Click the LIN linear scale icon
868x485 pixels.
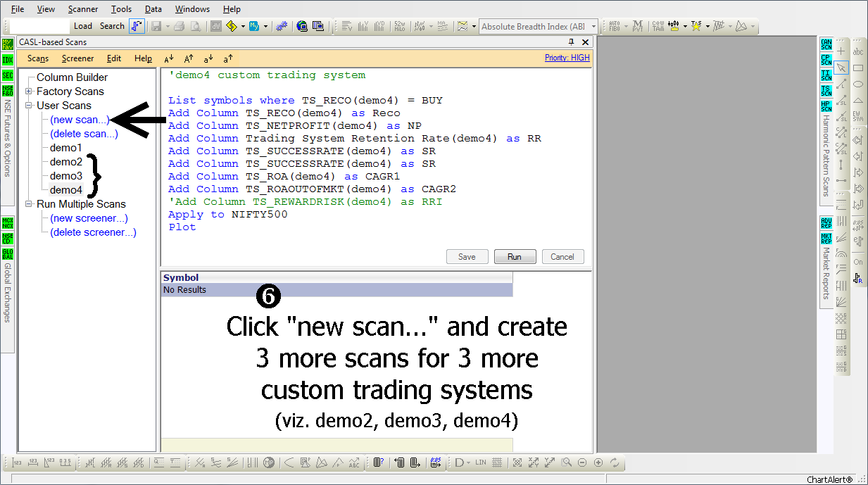(x=481, y=462)
